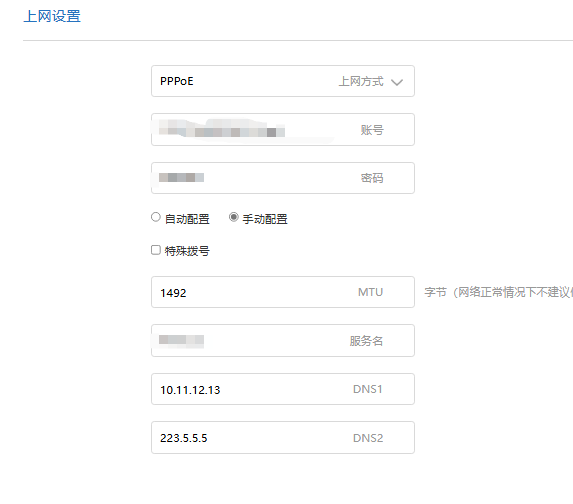Click the 自动配置 label text

pos(187,219)
